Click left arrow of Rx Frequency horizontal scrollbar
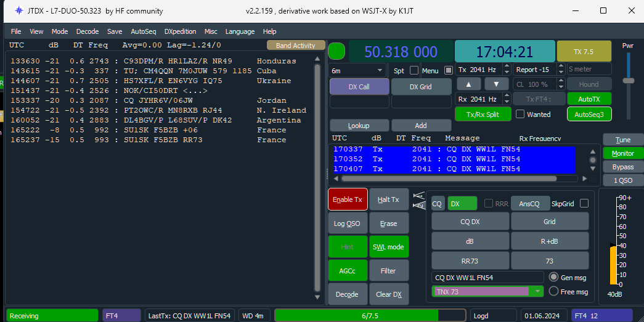 336,179
